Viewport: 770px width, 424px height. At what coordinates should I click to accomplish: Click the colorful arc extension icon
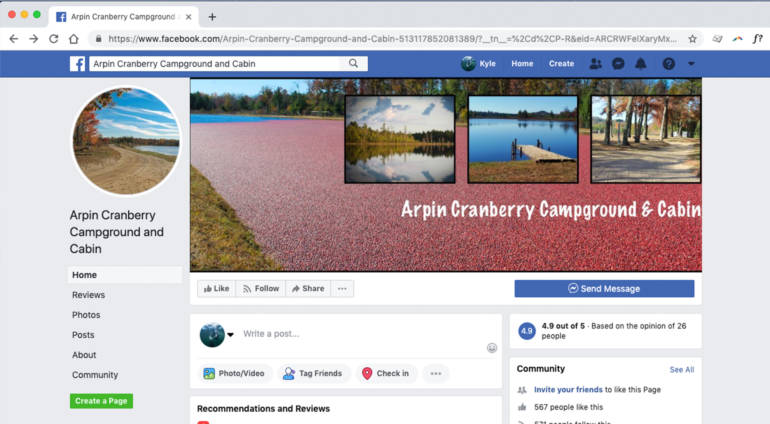click(x=738, y=39)
